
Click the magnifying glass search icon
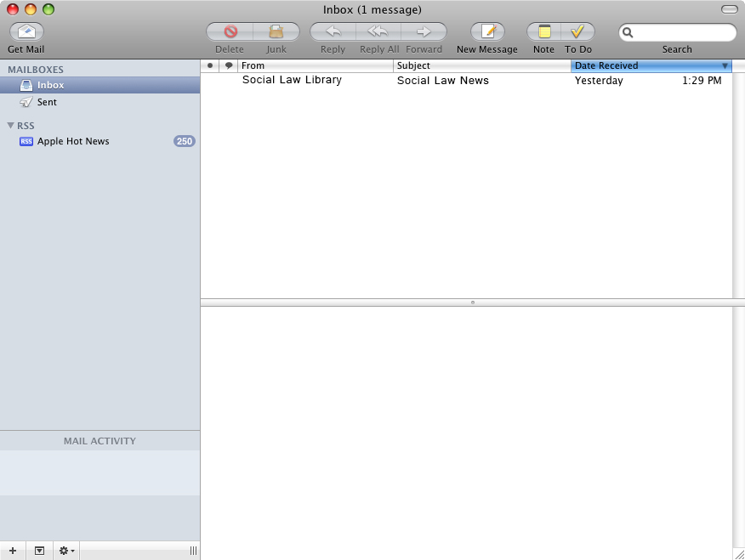click(628, 32)
